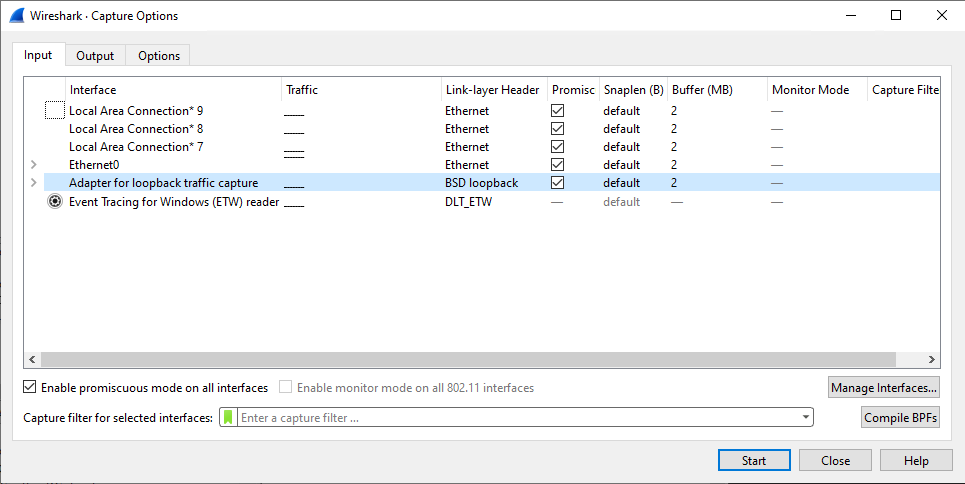The image size is (965, 484).
Task: Select Local Area Connection* 9 interface
Action: (x=136, y=111)
